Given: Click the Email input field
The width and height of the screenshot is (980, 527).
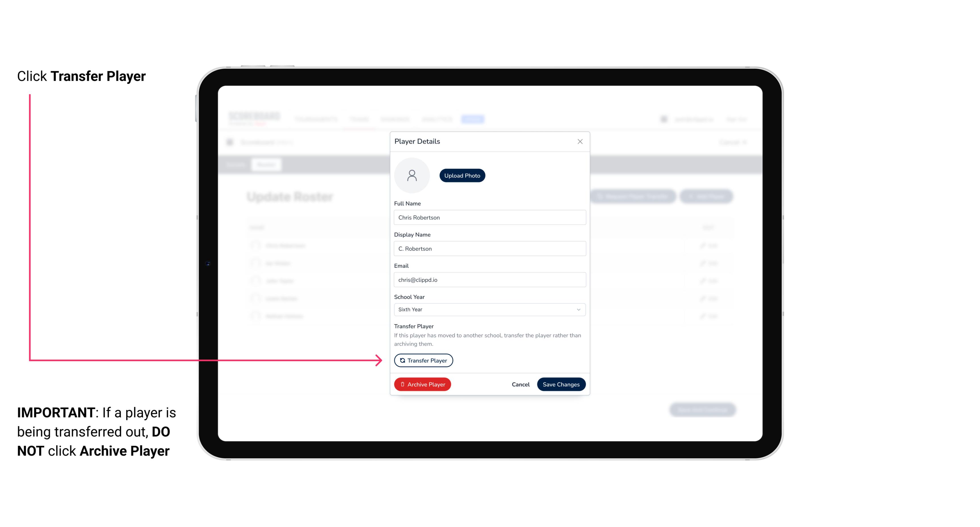Looking at the screenshot, I should (x=490, y=280).
